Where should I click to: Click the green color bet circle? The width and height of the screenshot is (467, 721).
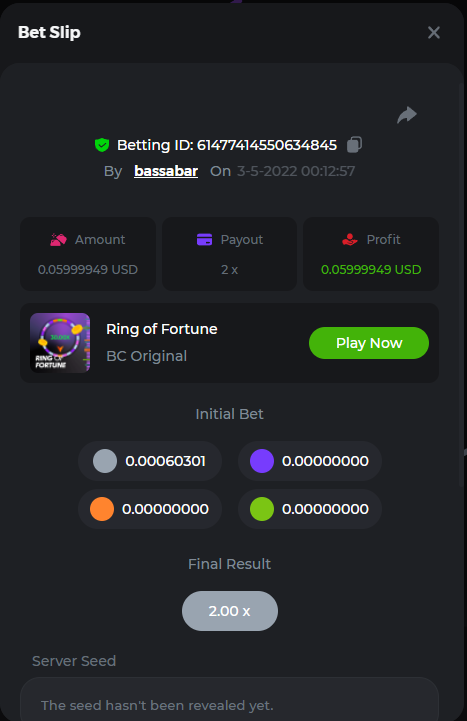[x=262, y=509]
